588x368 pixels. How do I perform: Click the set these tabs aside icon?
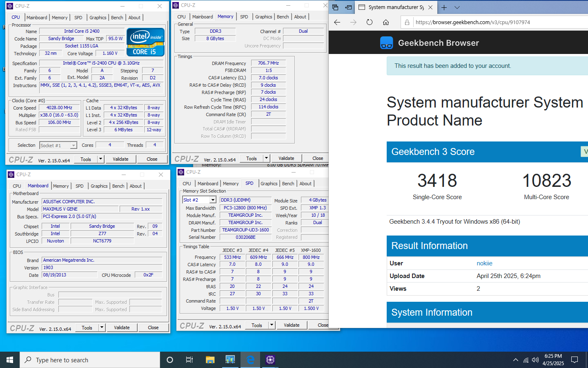pyautogui.click(x=348, y=7)
